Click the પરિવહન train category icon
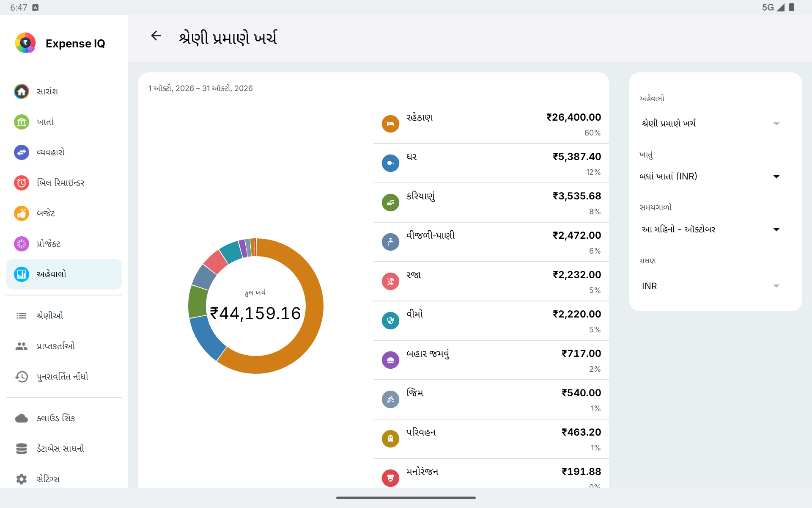Image resolution: width=812 pixels, height=508 pixels. tap(390, 439)
